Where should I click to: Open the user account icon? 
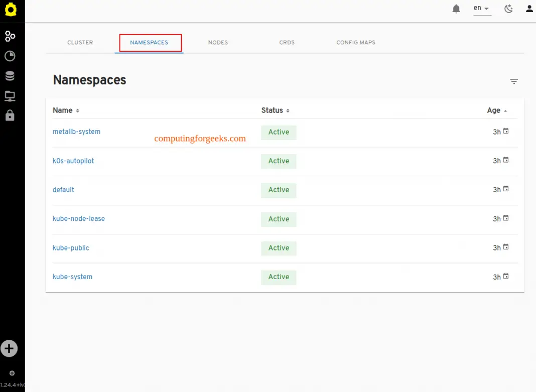(529, 9)
